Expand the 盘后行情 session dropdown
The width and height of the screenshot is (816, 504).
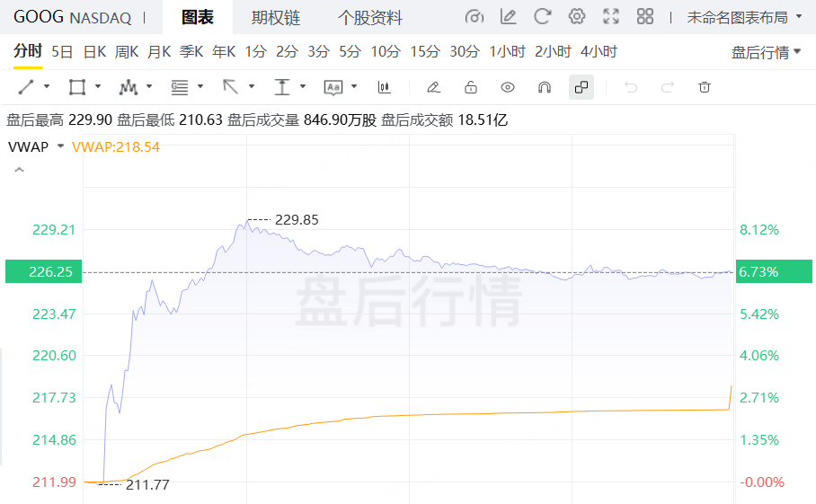(766, 52)
